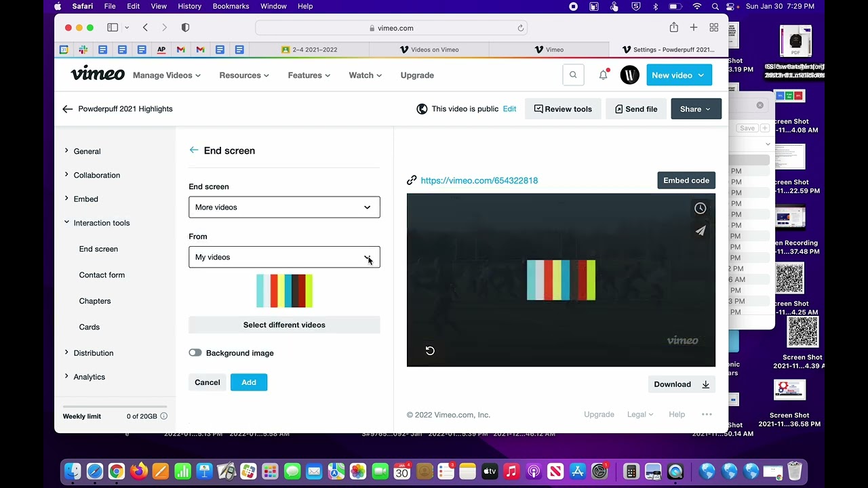Screen dimensions: 868x488
Task: Click the Review tools button
Action: click(563, 108)
